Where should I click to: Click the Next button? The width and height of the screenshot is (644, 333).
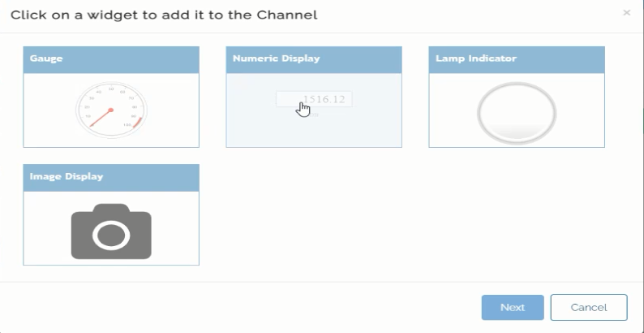(x=513, y=307)
